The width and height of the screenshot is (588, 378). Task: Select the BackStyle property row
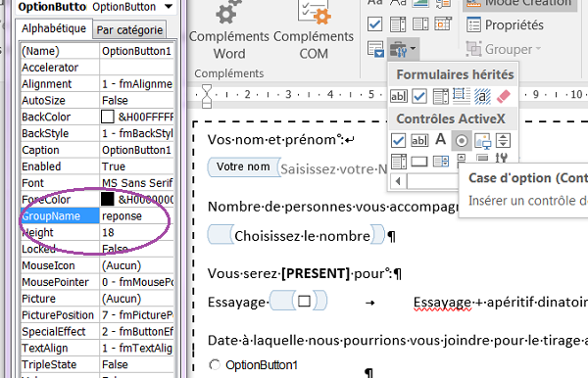coord(97,133)
